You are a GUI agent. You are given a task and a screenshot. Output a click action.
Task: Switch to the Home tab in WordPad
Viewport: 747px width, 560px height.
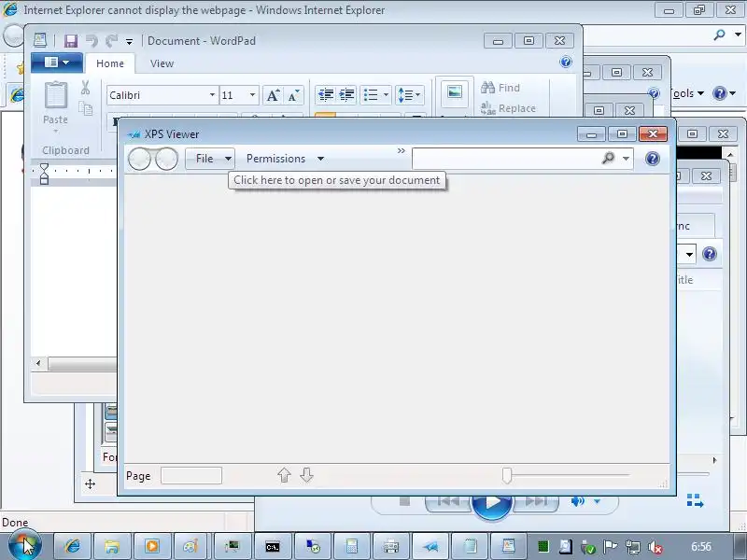[110, 63]
